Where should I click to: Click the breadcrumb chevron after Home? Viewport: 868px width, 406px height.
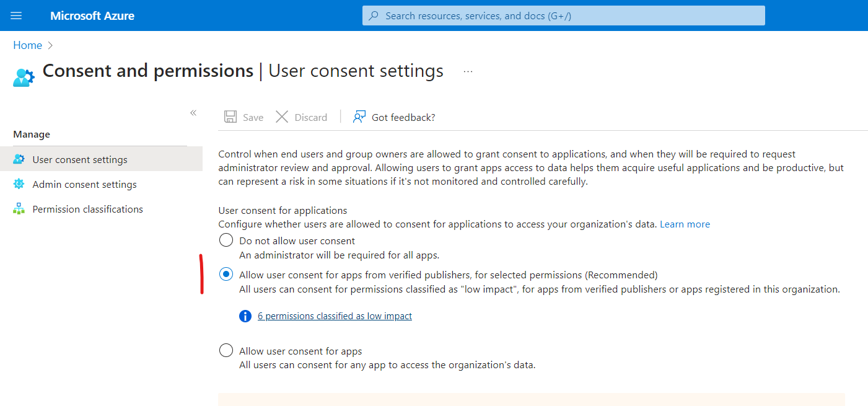tap(51, 45)
